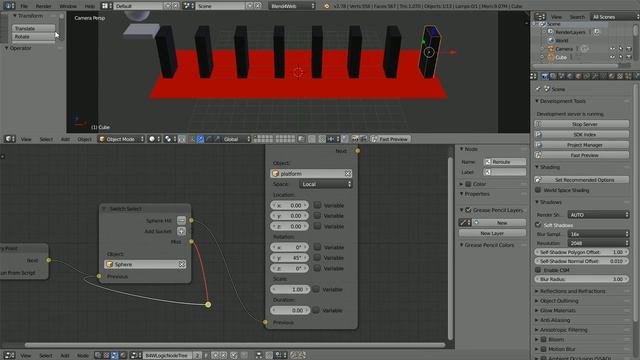Image resolution: width=640 pixels, height=360 pixels.
Task: Toggle Enable CSM checkbox
Action: coord(538,270)
